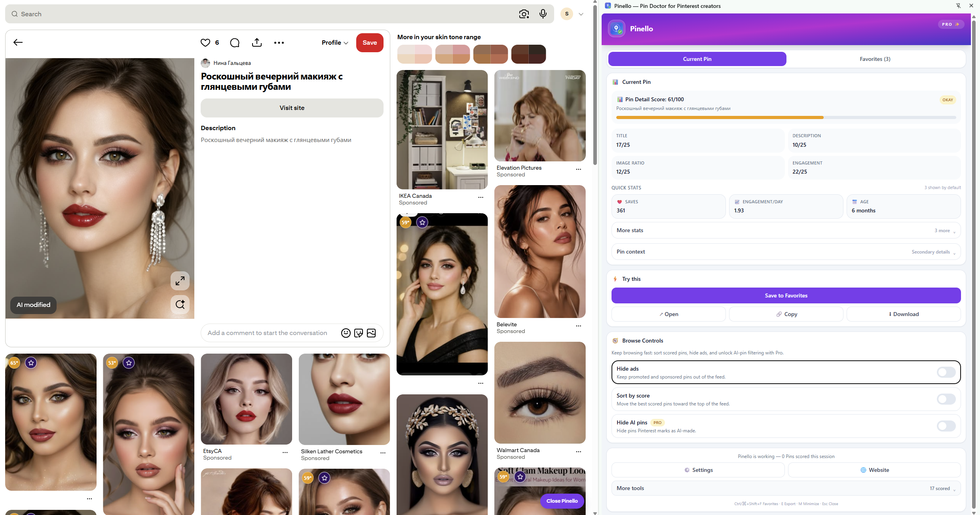The height and width of the screenshot is (515, 980).
Task: Click the PRO badge in Pinello header
Action: [x=951, y=24]
